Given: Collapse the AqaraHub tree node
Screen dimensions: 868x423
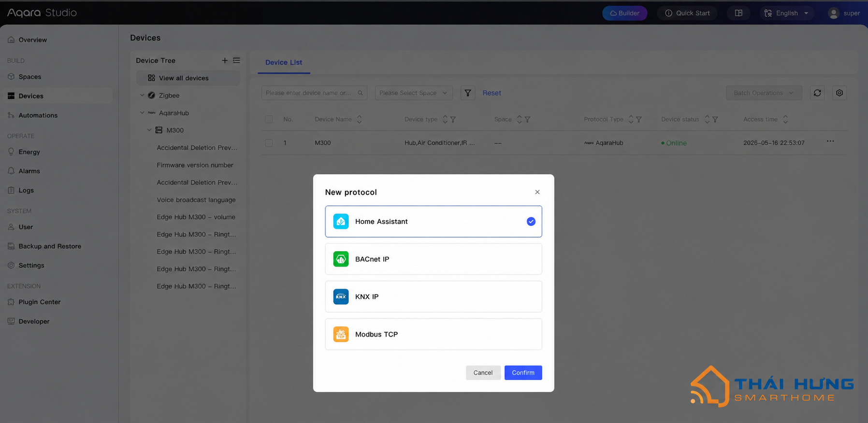Looking at the screenshot, I should [142, 113].
